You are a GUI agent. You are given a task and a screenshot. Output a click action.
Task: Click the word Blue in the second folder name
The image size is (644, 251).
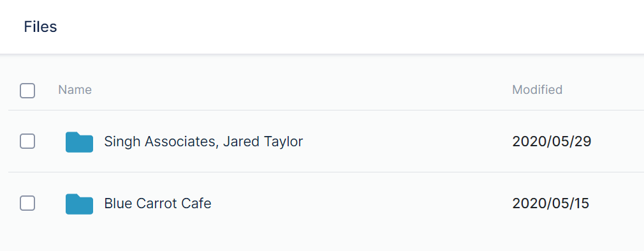point(118,203)
